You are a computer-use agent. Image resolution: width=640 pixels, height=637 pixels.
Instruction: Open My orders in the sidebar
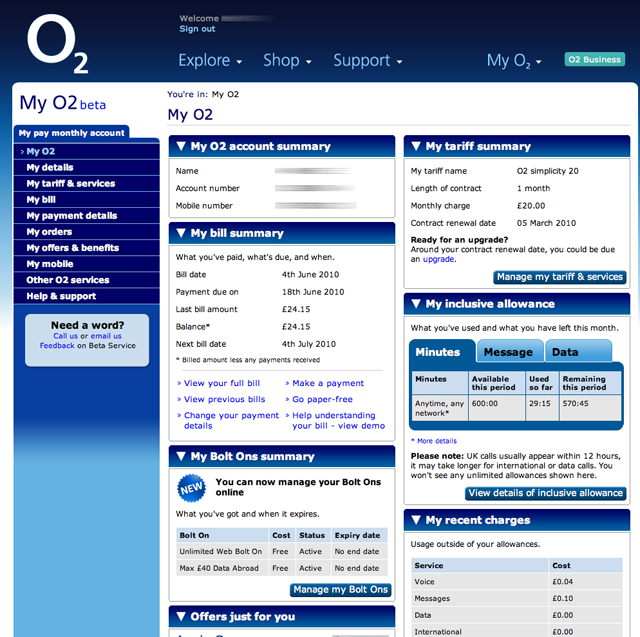click(x=87, y=232)
